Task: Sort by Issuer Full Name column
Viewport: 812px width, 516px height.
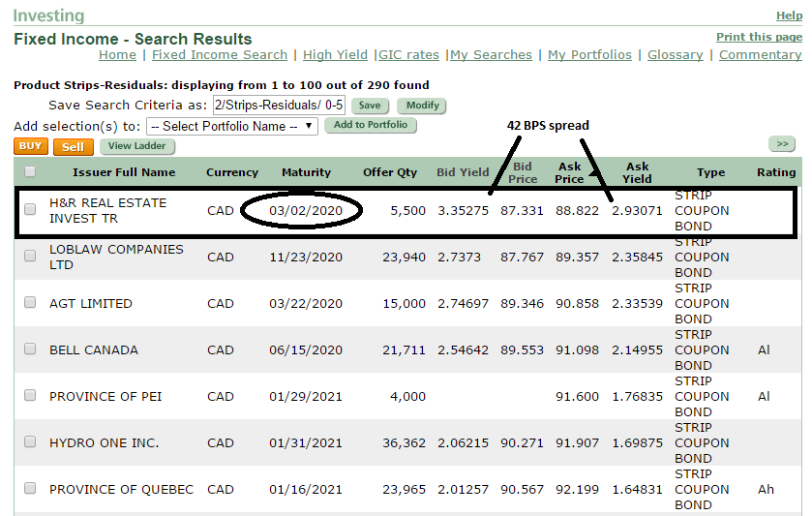Action: pos(124,172)
